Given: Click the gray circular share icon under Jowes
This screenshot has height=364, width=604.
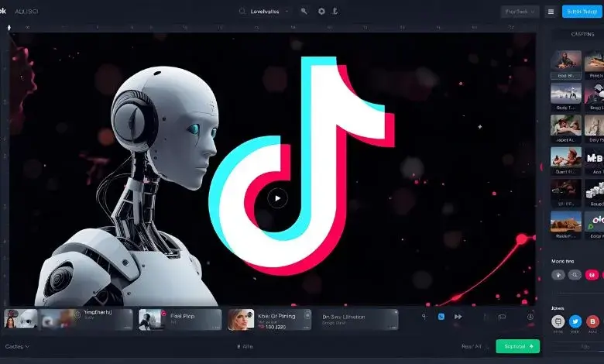Looking at the screenshot, I should [x=558, y=321].
